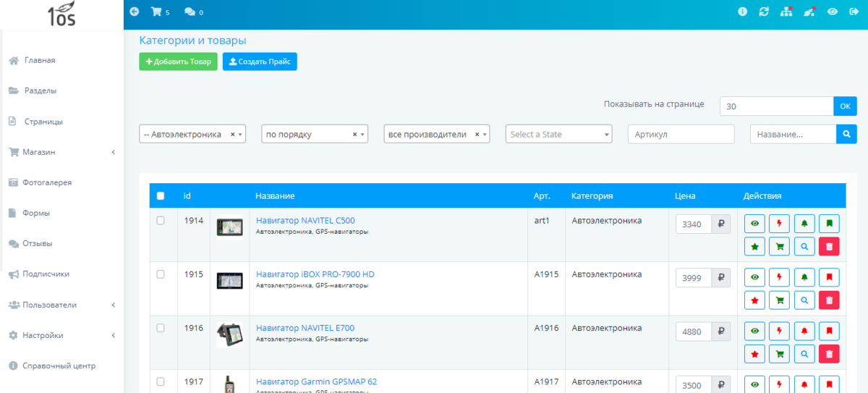Click red bell icon for Navigator NAVITEL E700

(x=804, y=331)
